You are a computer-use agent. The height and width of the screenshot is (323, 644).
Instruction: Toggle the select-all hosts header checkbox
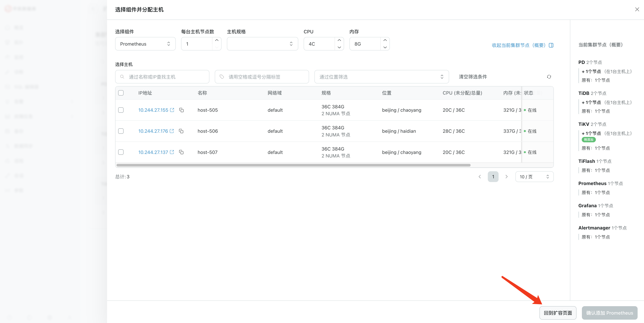click(x=121, y=93)
